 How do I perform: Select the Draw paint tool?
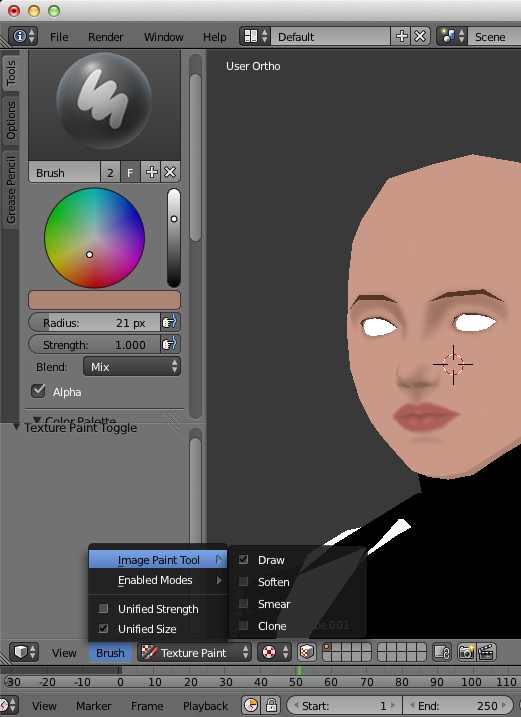298,560
